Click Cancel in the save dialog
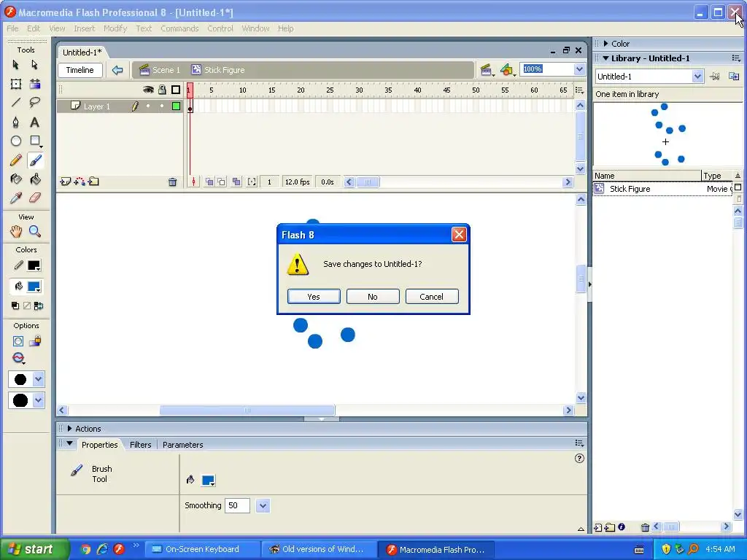 (432, 296)
